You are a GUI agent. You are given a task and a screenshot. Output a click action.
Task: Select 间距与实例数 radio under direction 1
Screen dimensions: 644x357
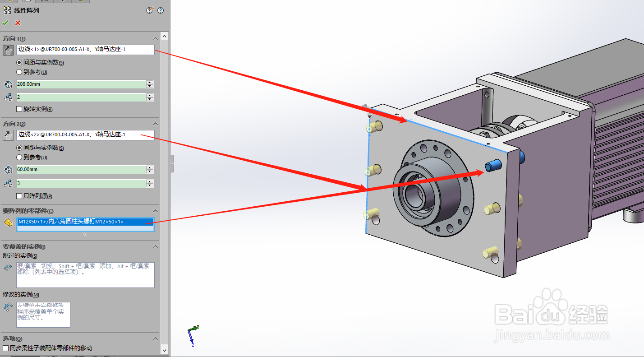click(19, 63)
